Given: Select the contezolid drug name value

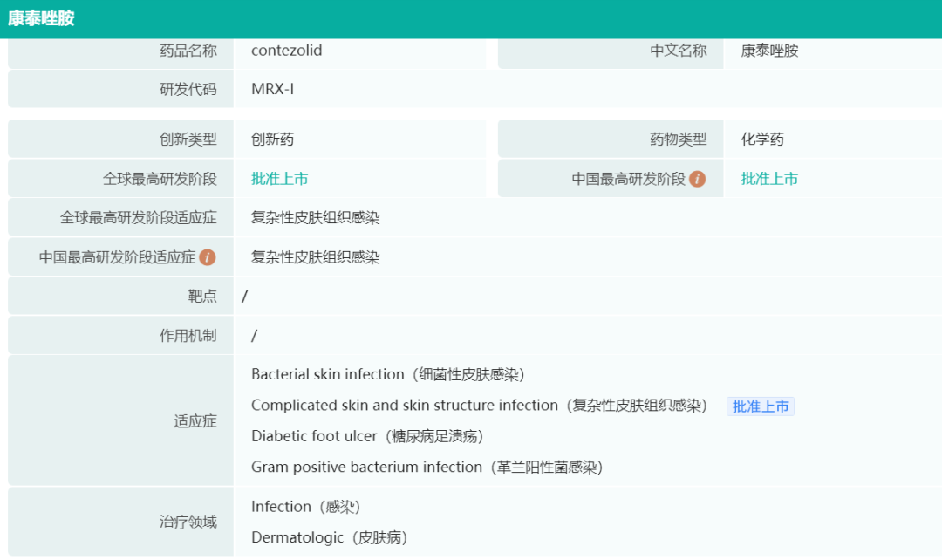Looking at the screenshot, I should coord(286,51).
